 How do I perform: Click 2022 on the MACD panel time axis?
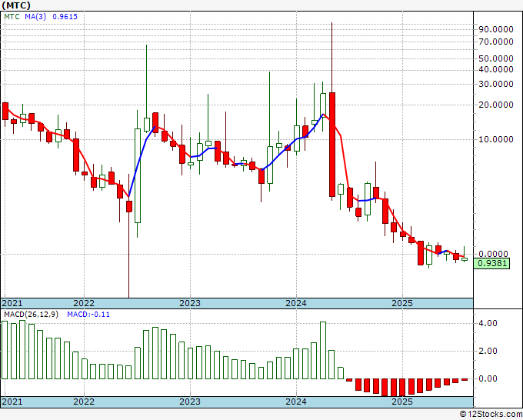[x=84, y=402]
